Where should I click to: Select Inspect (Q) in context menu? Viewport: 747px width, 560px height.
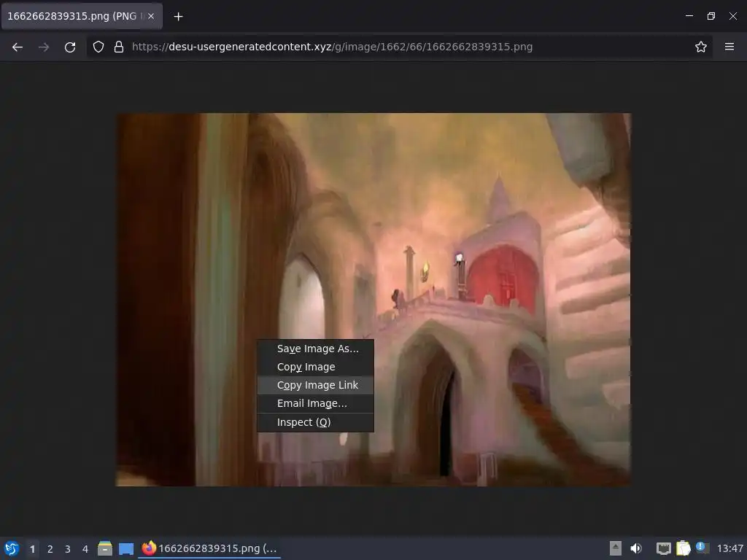[315, 422]
